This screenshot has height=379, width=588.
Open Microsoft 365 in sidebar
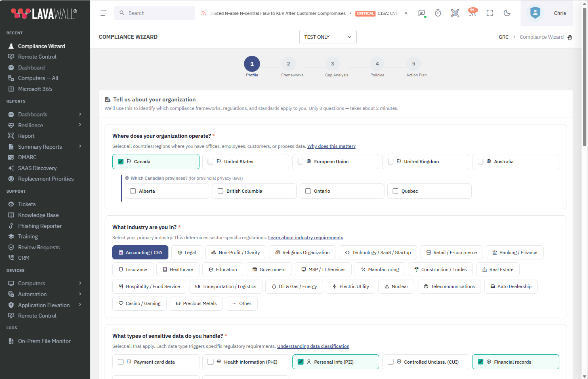(35, 89)
